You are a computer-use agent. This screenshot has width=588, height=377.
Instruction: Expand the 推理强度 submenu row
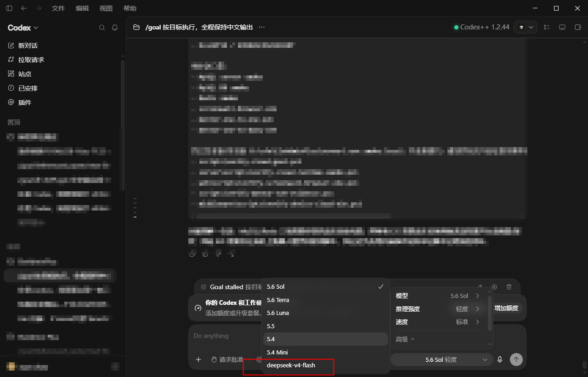click(438, 309)
